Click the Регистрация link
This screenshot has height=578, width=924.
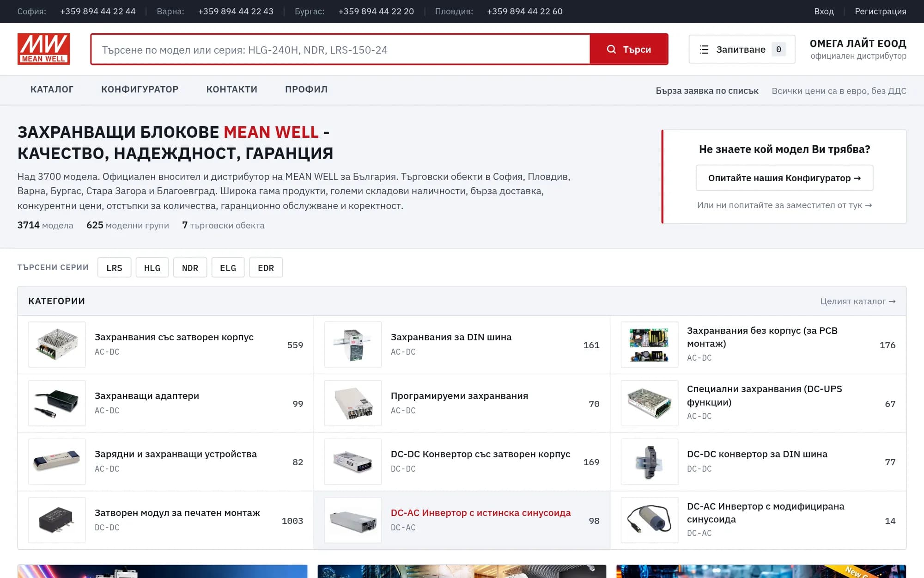pos(880,12)
